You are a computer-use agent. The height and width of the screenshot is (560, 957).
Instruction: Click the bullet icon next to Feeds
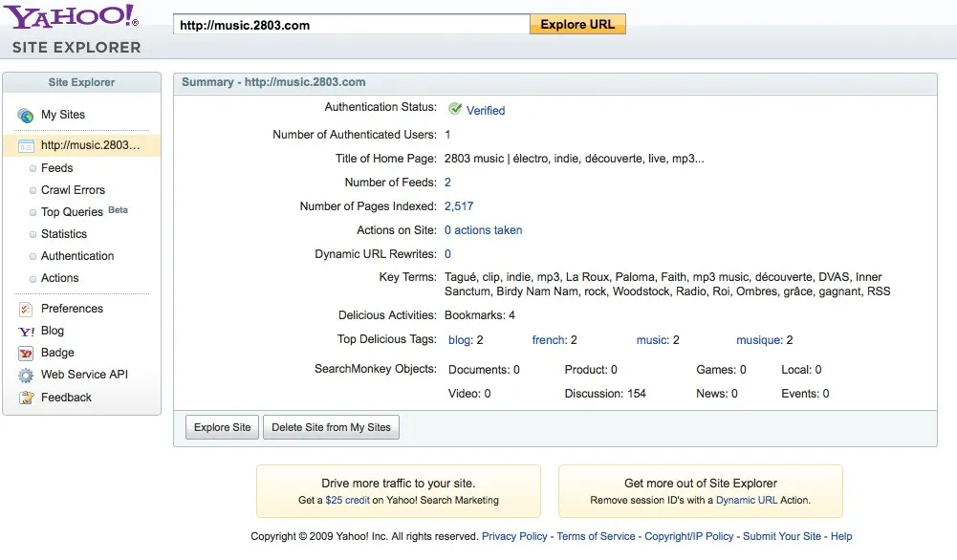tap(33, 168)
